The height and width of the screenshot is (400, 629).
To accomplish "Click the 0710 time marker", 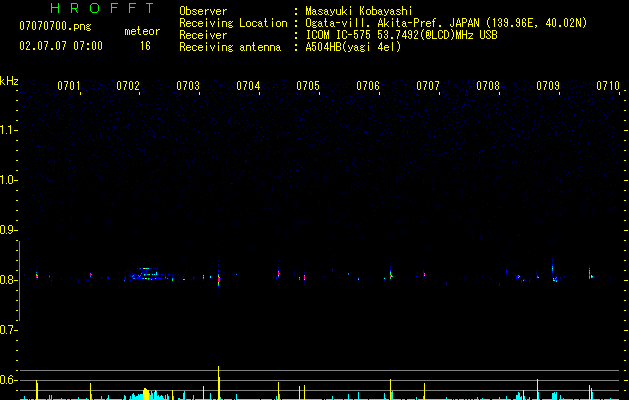I will tap(608, 86).
